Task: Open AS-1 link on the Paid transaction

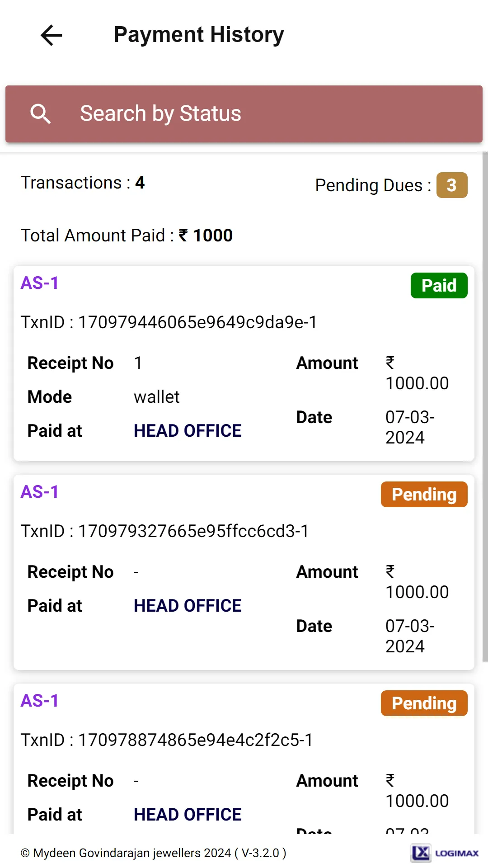Action: click(40, 283)
